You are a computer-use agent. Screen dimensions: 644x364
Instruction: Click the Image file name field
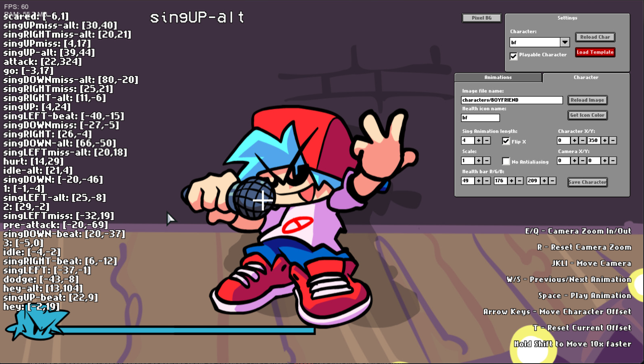click(x=512, y=100)
